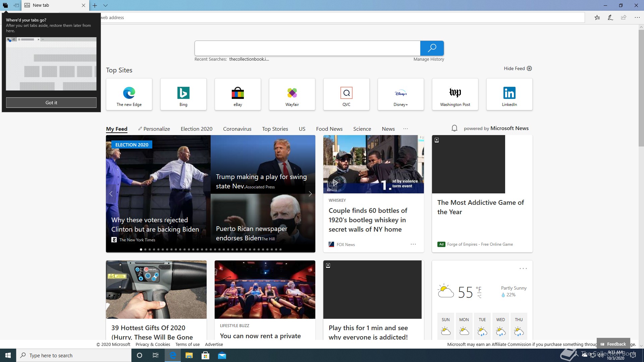Go to previous carousel slide
Image resolution: width=644 pixels, height=362 pixels.
111,194
